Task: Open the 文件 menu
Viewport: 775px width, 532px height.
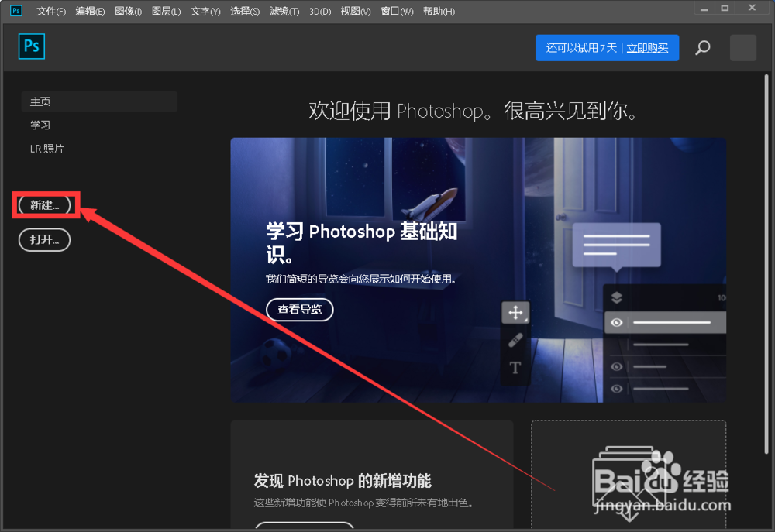Action: pos(50,11)
